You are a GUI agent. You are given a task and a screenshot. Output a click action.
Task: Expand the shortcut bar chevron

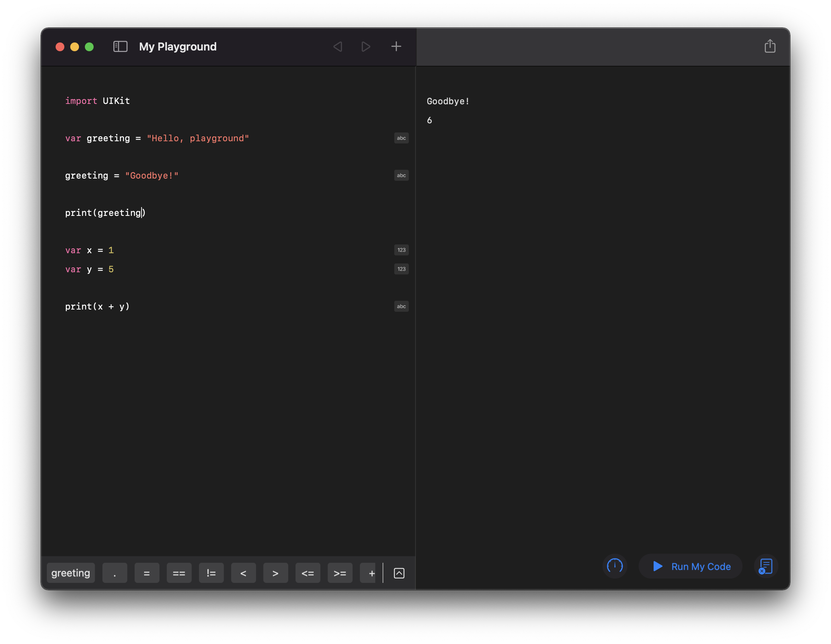tap(399, 573)
